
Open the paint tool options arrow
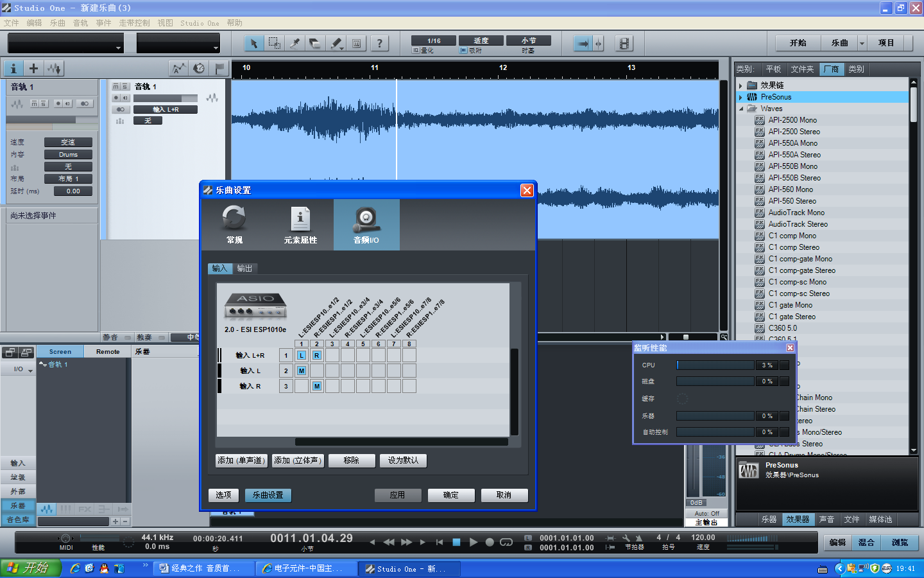point(342,48)
